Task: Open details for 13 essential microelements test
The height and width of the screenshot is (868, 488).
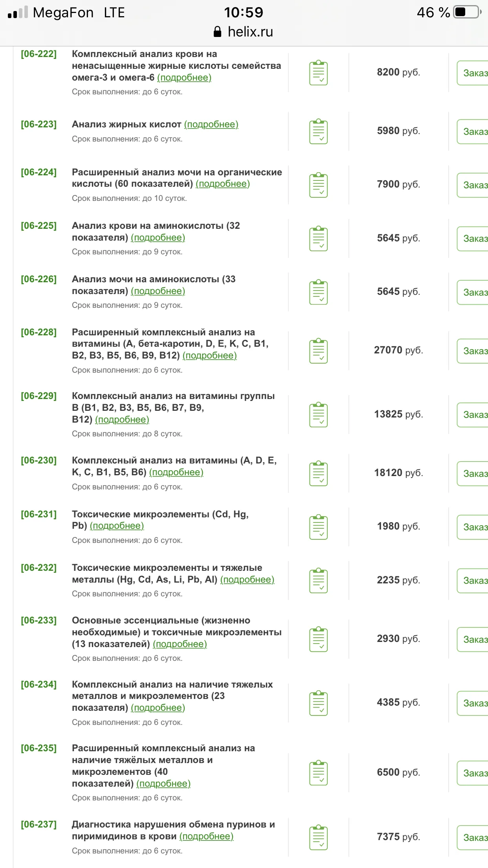Action: pyautogui.click(x=180, y=644)
